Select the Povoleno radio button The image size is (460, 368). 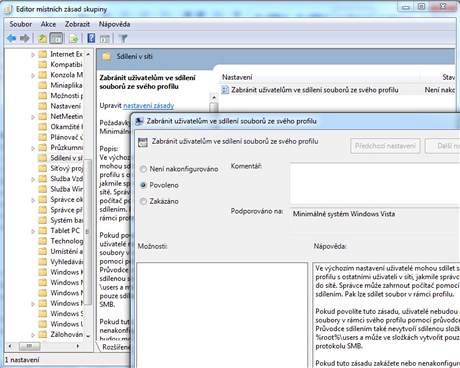click(143, 185)
